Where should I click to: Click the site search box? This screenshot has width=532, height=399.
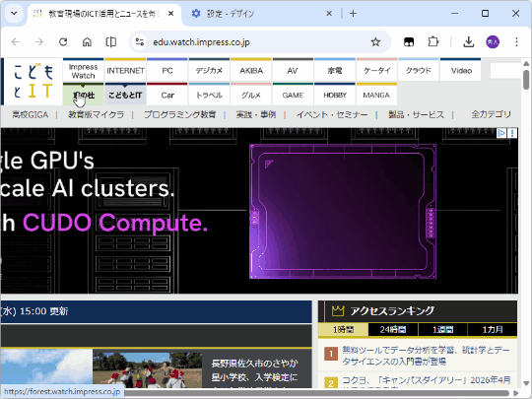(505, 71)
